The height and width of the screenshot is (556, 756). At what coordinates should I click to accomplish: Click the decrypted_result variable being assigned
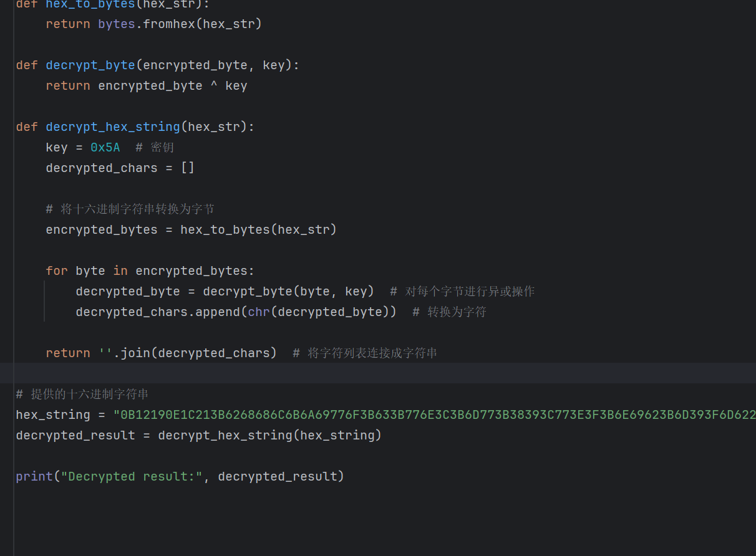[x=75, y=436]
